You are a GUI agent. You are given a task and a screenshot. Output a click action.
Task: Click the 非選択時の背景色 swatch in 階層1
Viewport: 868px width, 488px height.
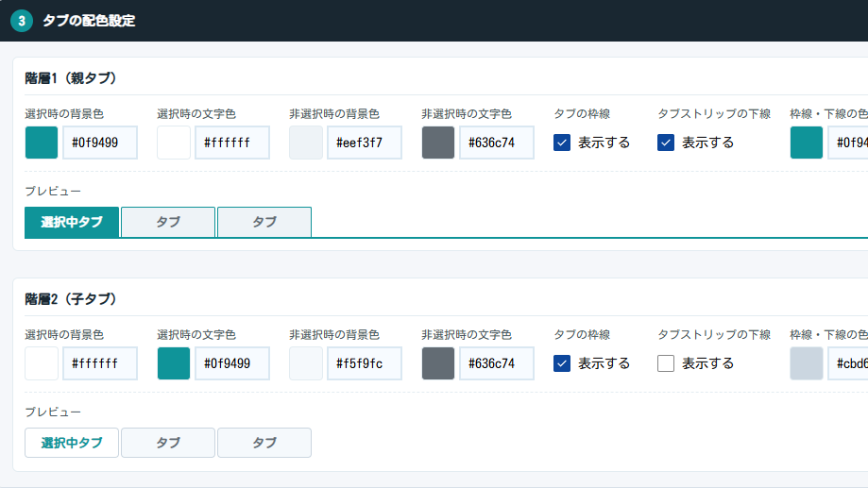(306, 143)
